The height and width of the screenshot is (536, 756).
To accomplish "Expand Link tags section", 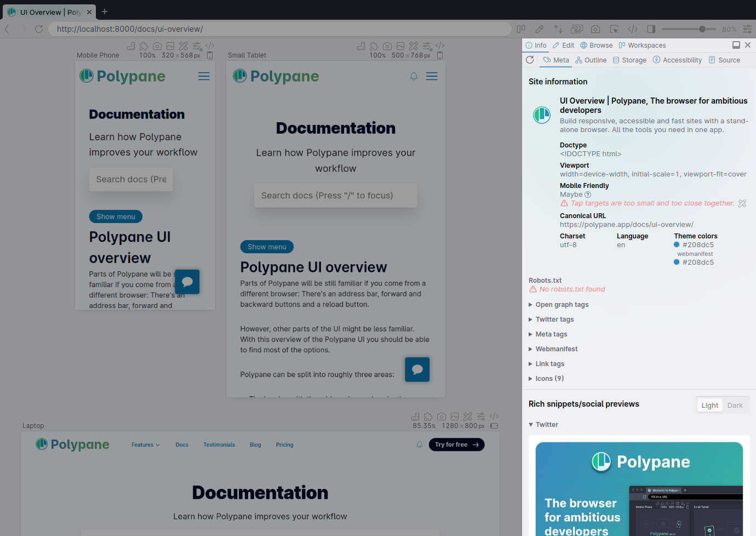I will (547, 364).
